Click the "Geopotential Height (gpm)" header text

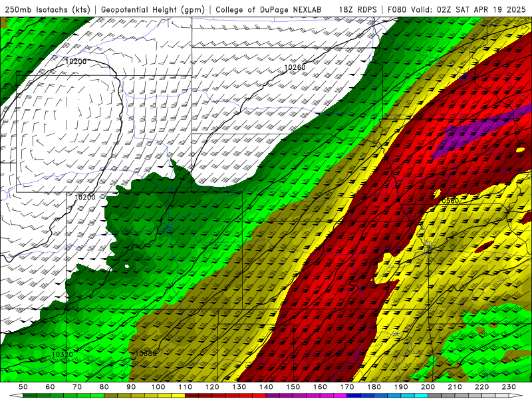point(153,10)
